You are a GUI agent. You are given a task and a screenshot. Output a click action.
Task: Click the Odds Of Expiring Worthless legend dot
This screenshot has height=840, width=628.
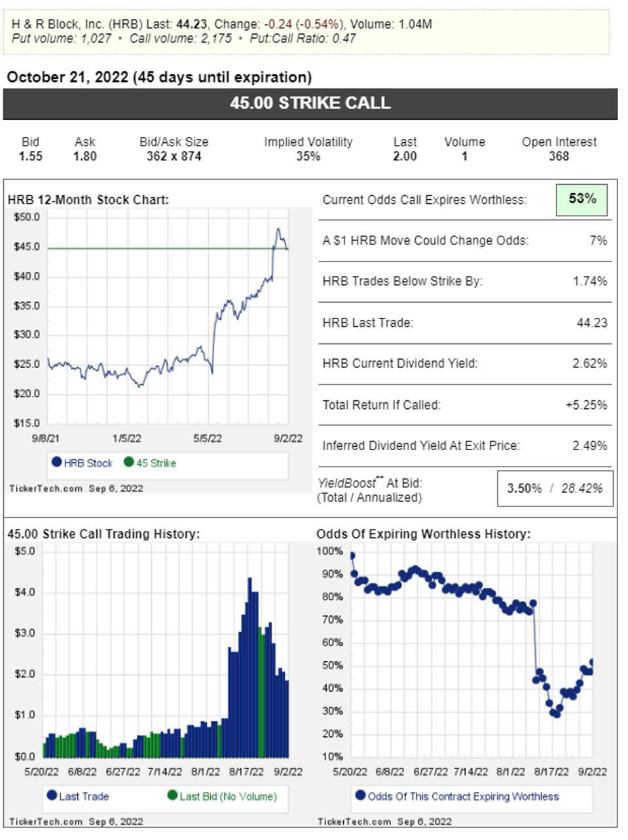pyautogui.click(x=360, y=795)
